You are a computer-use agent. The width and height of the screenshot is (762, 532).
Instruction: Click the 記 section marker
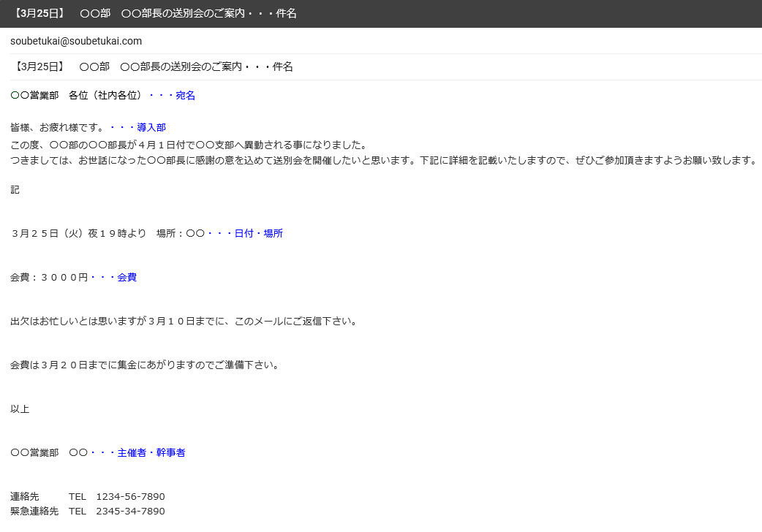point(13,189)
